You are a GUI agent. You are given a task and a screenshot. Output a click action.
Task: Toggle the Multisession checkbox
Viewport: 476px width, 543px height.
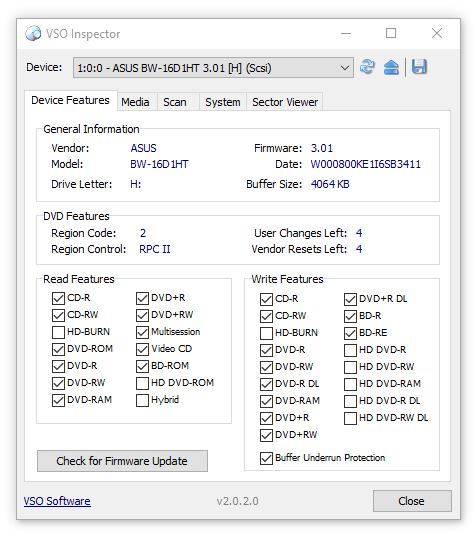click(142, 332)
